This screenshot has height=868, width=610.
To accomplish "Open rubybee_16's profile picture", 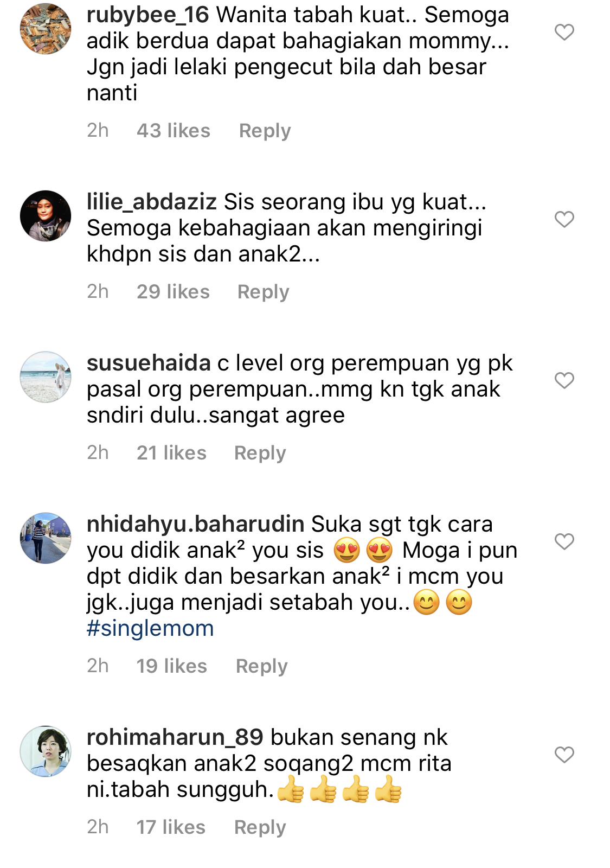I will pos(46,29).
